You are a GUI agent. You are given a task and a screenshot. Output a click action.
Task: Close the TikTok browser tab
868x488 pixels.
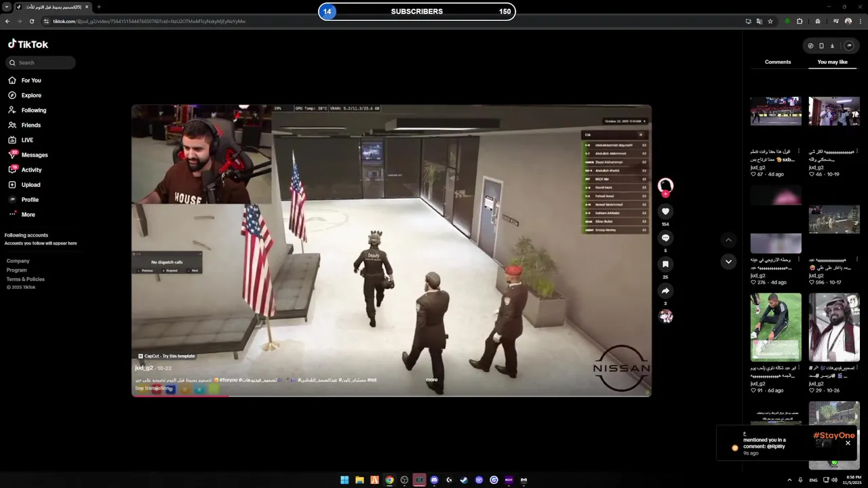(x=87, y=7)
